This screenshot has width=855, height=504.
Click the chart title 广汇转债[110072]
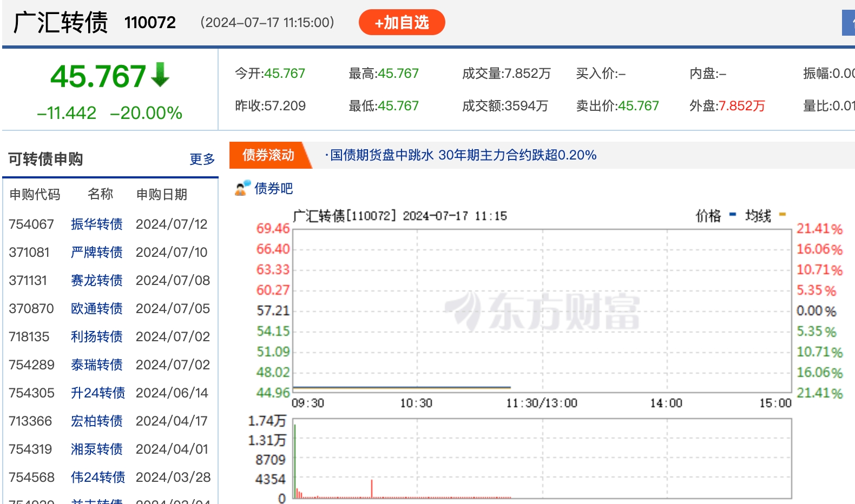[345, 216]
